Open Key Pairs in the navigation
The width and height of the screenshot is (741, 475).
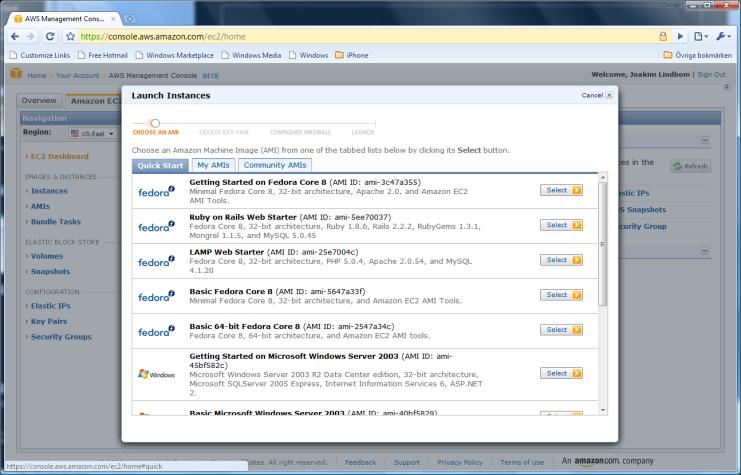coord(49,321)
